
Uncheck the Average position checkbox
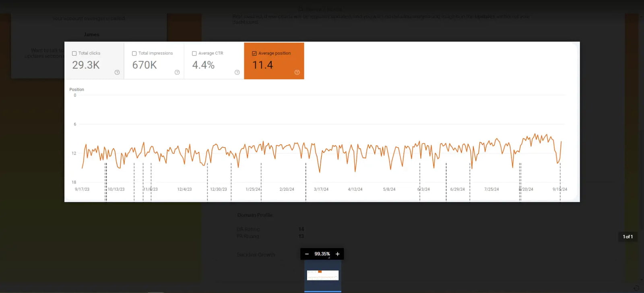[x=254, y=54]
